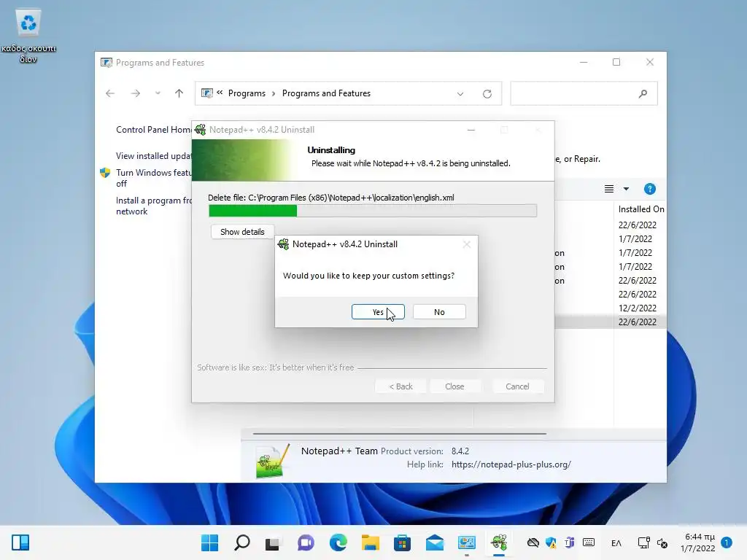Click the uninstall progress bar
The image size is (747, 560).
pos(373,211)
